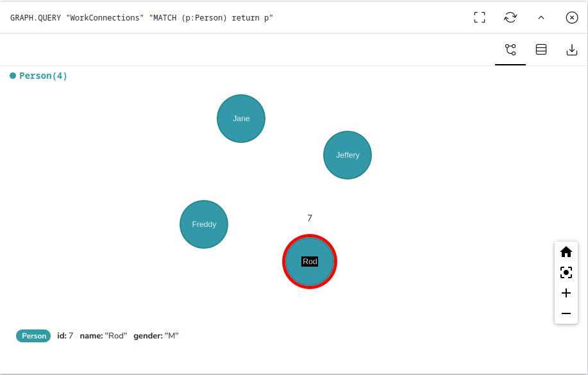Select the Freddy node
This screenshot has height=375, width=588.
[x=204, y=224]
